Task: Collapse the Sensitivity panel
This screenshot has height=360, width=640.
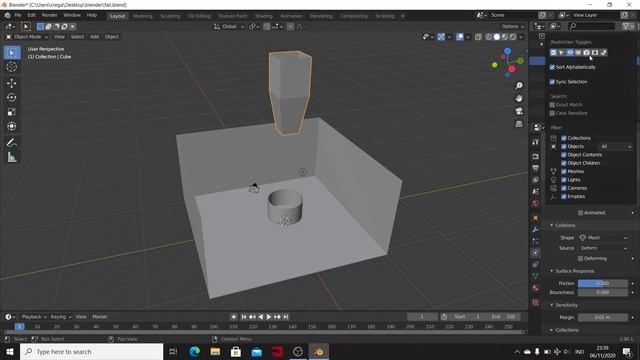Action: pyautogui.click(x=564, y=305)
